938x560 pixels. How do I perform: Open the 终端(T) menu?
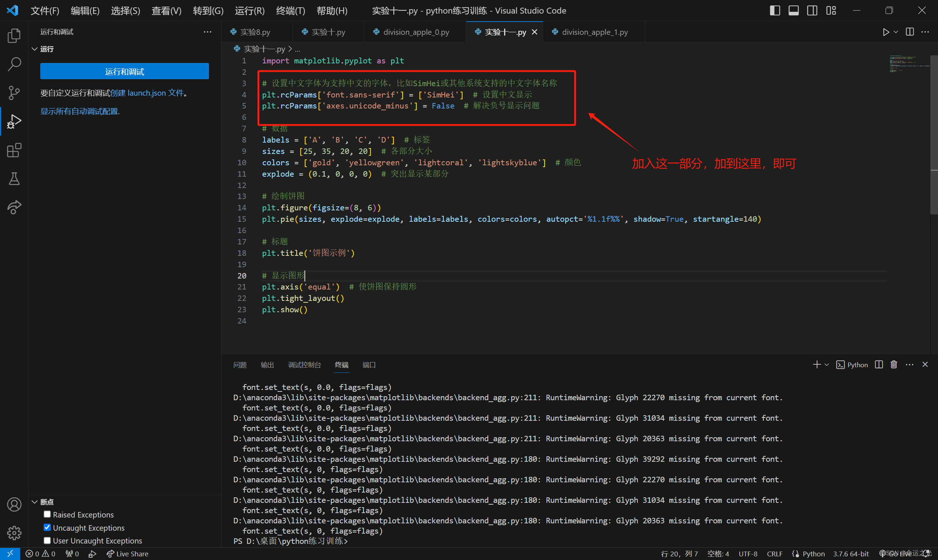pyautogui.click(x=290, y=11)
